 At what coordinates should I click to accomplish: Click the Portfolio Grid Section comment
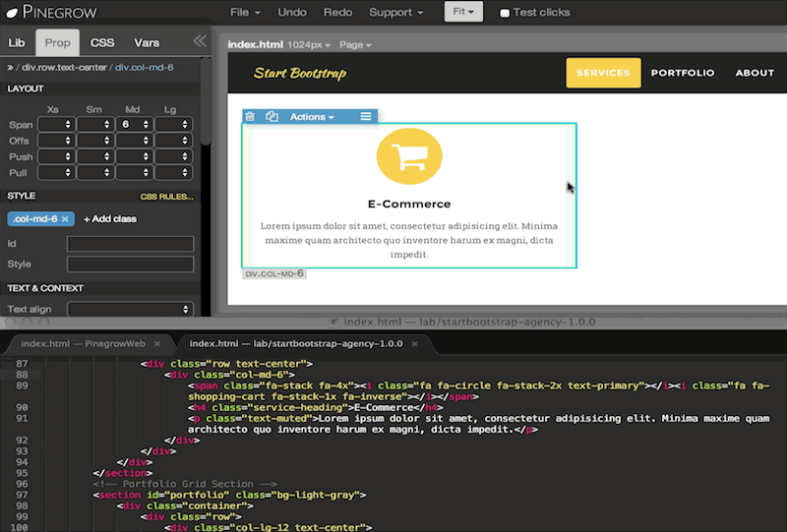click(x=185, y=484)
